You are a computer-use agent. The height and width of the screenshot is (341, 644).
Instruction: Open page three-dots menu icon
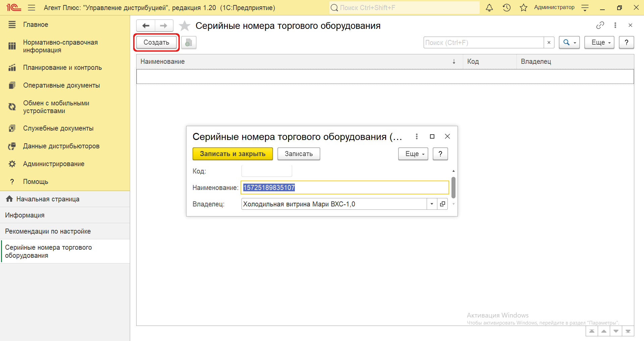(x=615, y=25)
